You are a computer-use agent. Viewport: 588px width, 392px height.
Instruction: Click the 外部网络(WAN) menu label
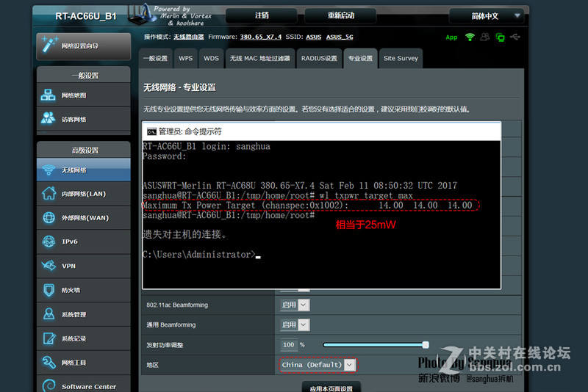point(85,218)
